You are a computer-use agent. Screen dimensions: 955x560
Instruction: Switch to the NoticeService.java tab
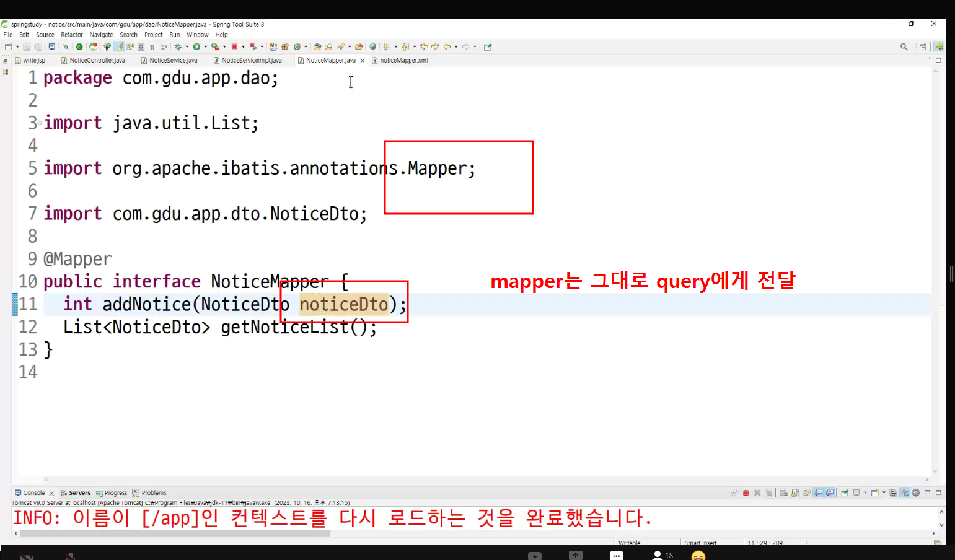coord(169,60)
